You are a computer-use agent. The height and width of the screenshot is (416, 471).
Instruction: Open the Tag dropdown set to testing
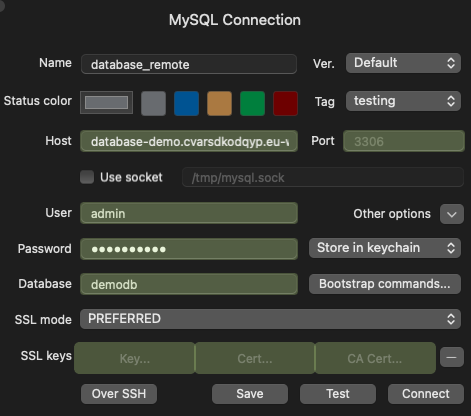click(403, 101)
